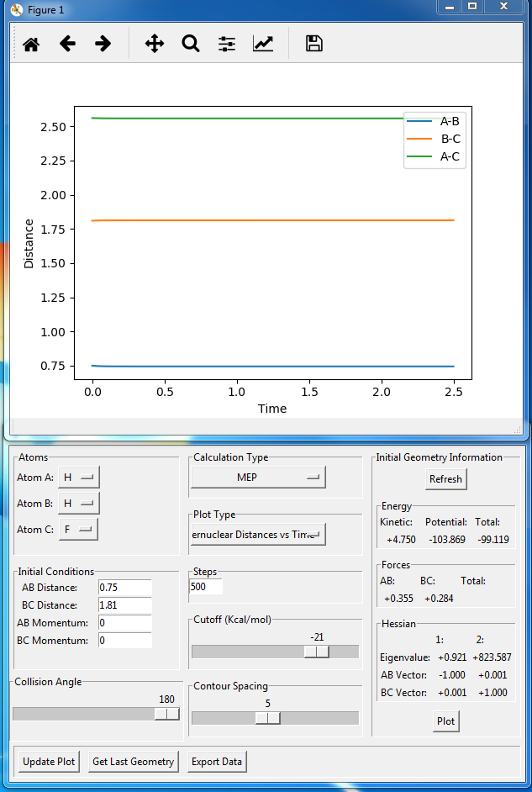Open the Calculation Type MEP dropdown
The height and width of the screenshot is (792, 532).
point(258,478)
